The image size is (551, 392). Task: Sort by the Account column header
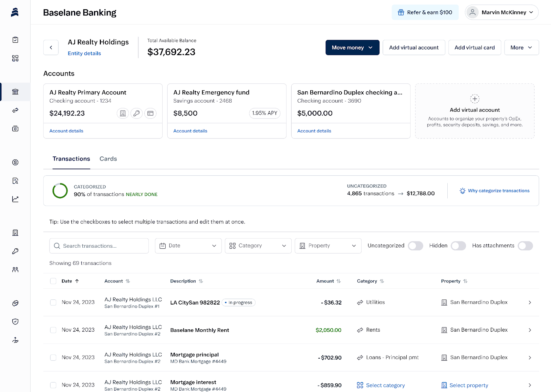(x=117, y=281)
